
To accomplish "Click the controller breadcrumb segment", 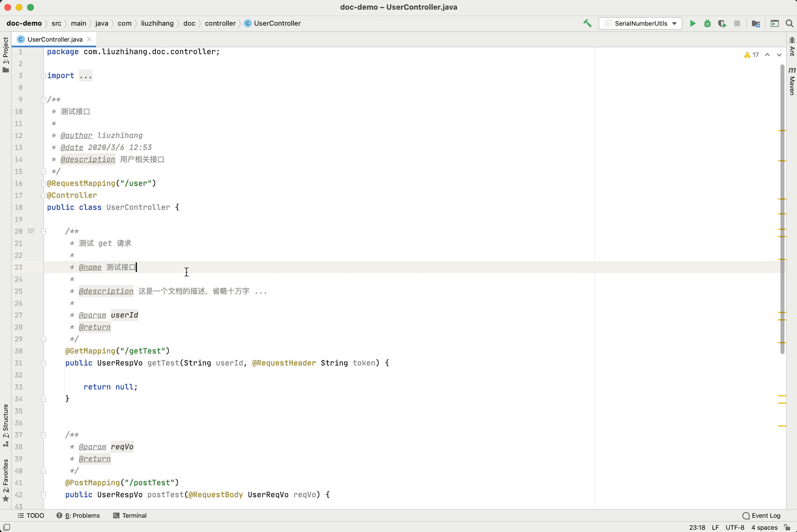I will pos(220,23).
